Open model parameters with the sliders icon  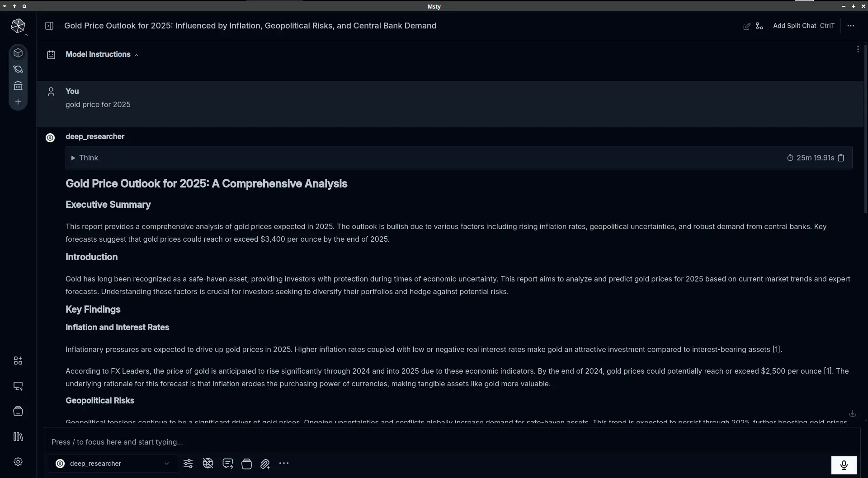click(188, 464)
